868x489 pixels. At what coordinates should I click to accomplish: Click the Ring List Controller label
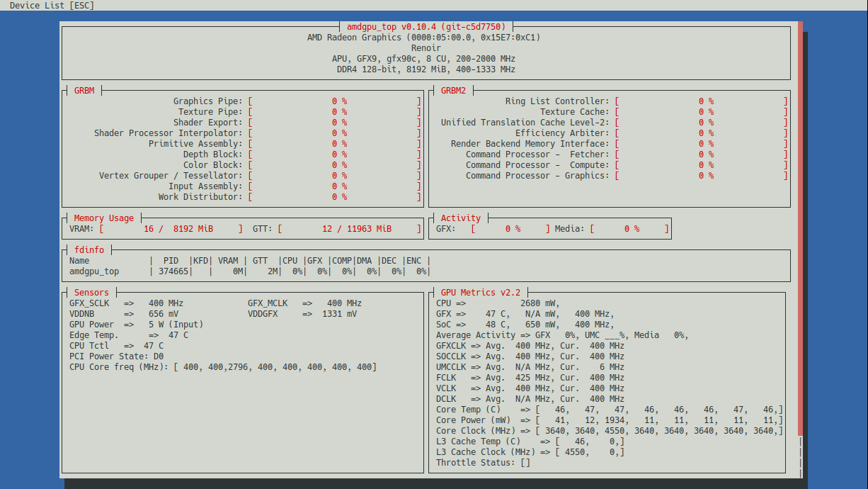point(557,101)
